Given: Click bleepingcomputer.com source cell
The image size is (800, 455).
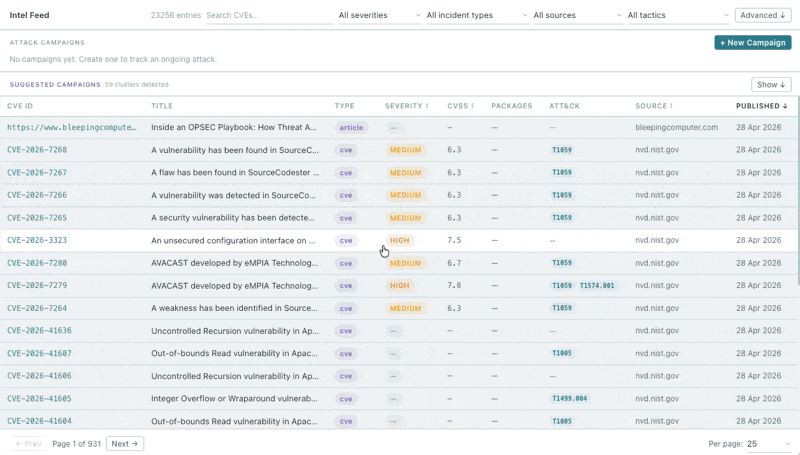Looking at the screenshot, I should point(677,128).
